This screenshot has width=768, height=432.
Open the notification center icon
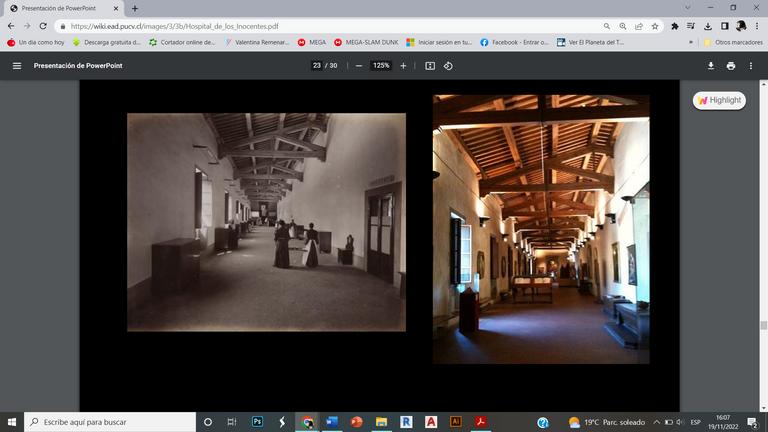[753, 422]
